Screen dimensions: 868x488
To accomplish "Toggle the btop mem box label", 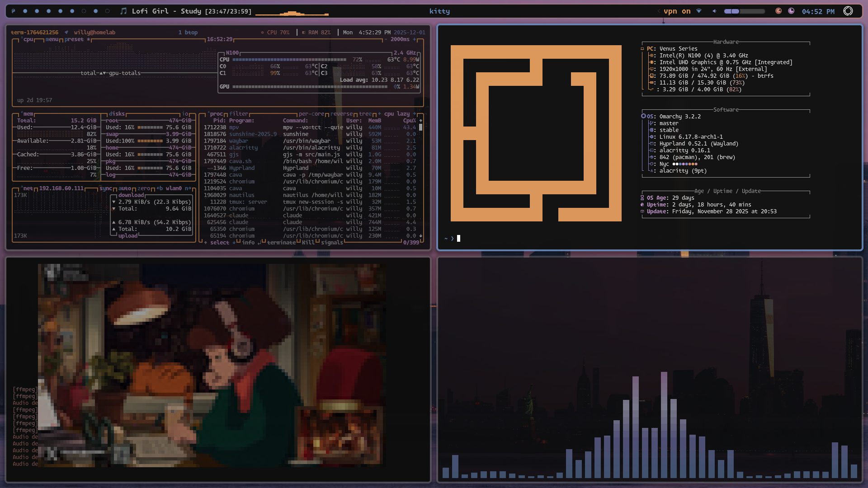I will coord(28,114).
